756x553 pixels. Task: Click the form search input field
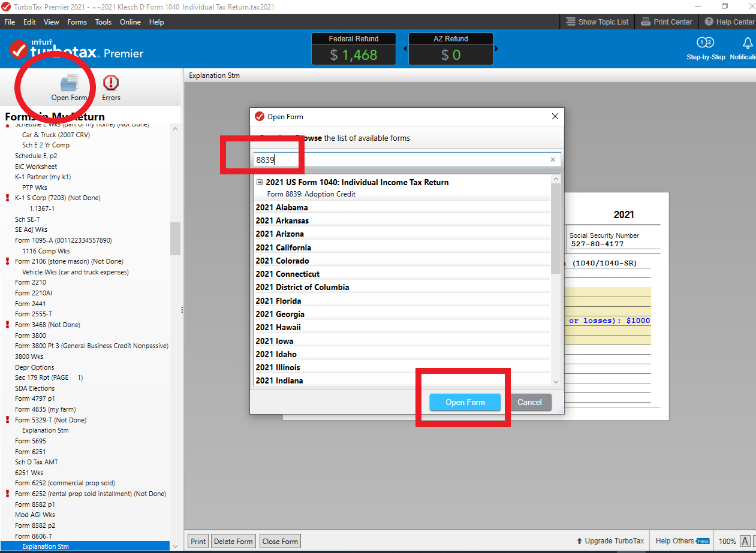point(402,160)
